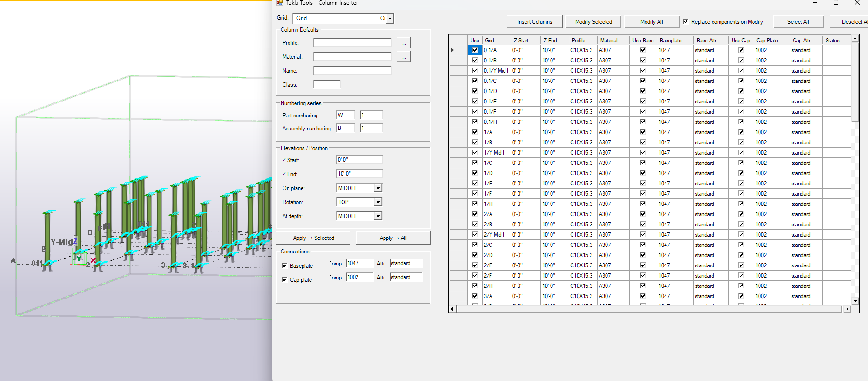868x381 pixels.
Task: Toggle the Baseplate connection checkbox
Action: pyautogui.click(x=284, y=265)
